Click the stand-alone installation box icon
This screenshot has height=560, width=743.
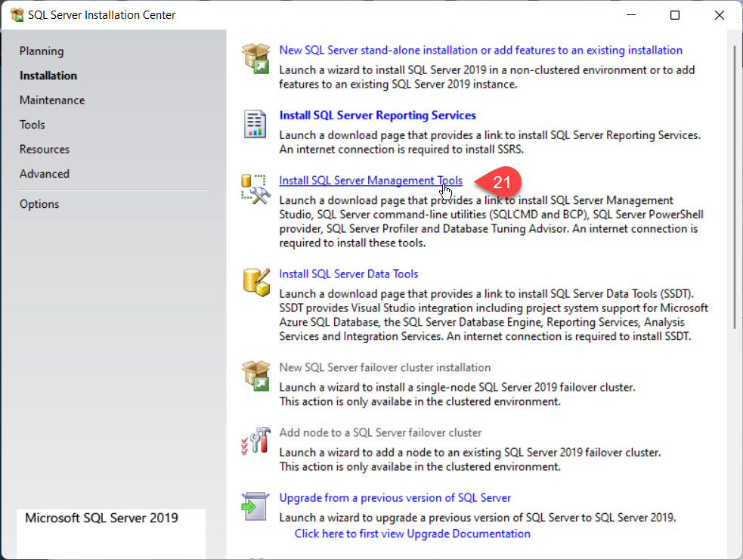256,58
